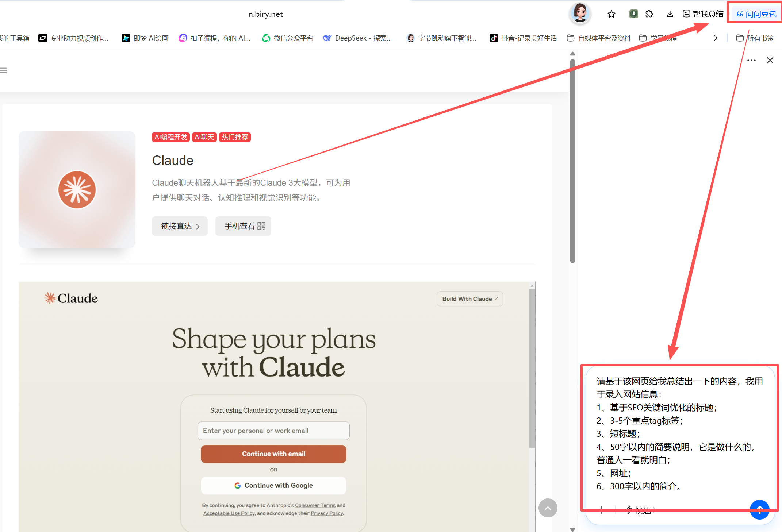This screenshot has height=532, width=782.
Task: Click the email input field
Action: (273, 431)
